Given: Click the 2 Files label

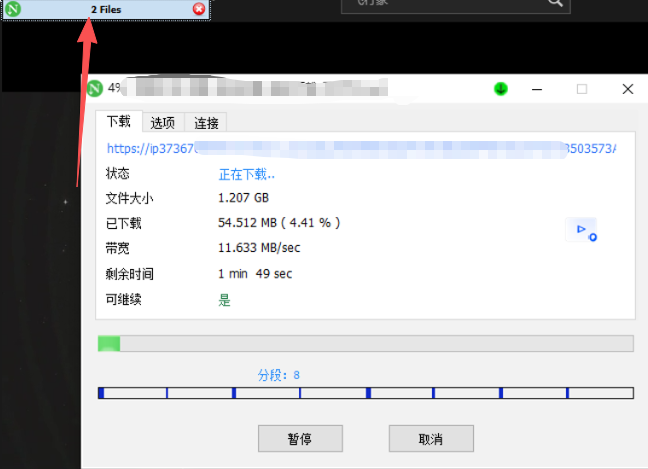Looking at the screenshot, I should tap(106, 10).
